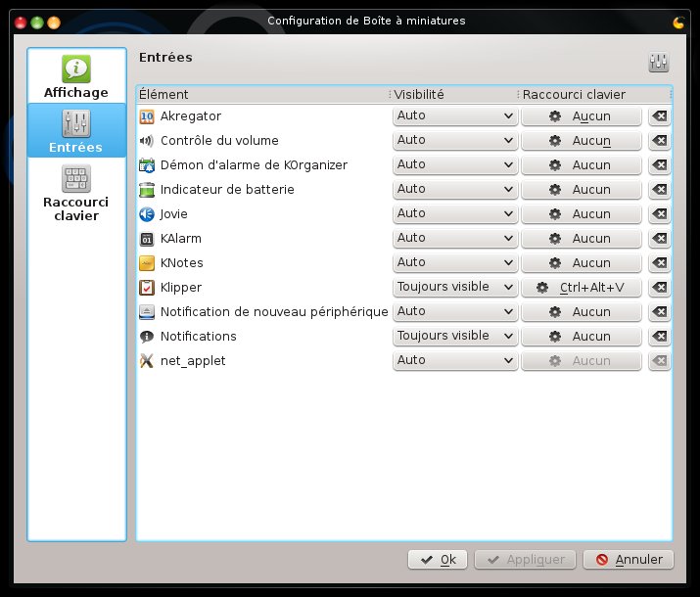Click the net_applet icon
700x597 pixels.
(147, 361)
